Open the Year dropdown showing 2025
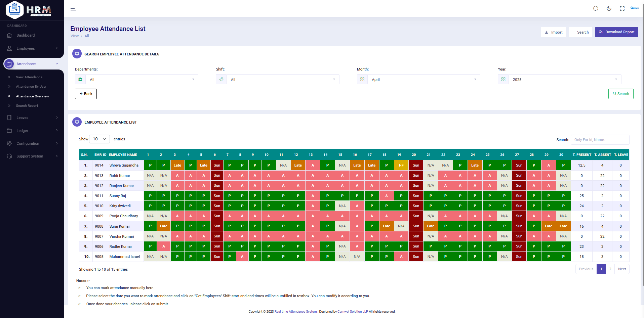This screenshot has width=644, height=318. click(x=564, y=80)
